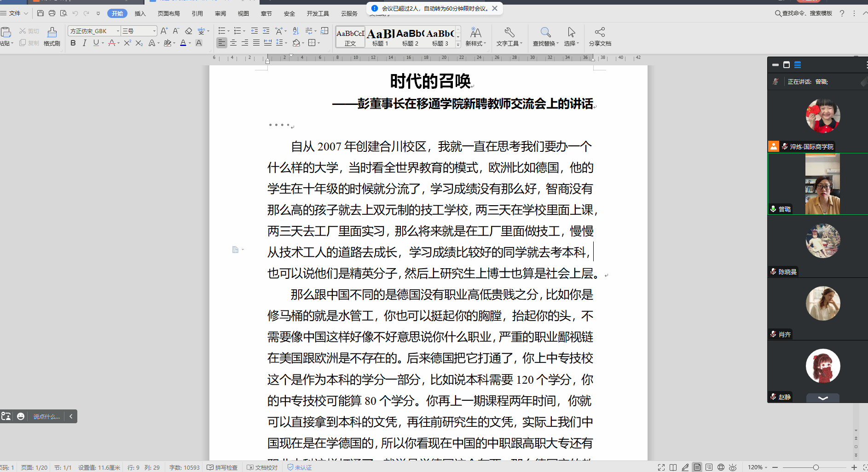Apply the 标题 1 heading style
Viewport: 868px width, 472px height.
pos(380,37)
